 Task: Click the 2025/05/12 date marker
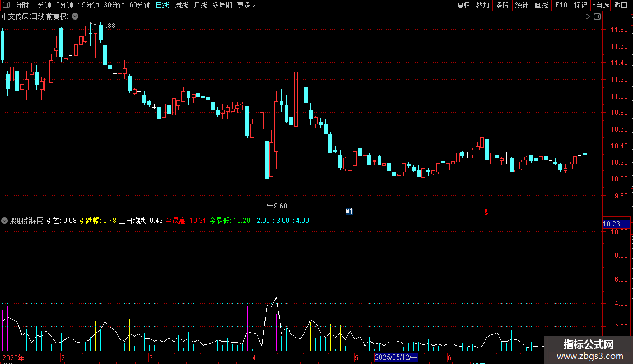396,357
